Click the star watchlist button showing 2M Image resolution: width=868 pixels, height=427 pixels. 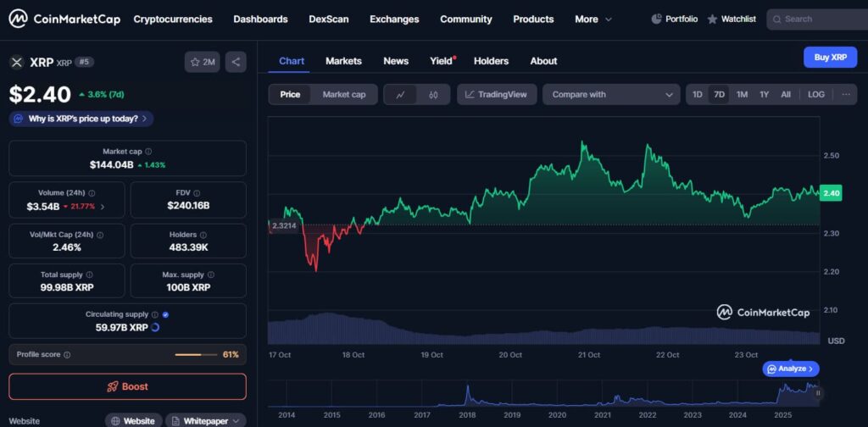203,62
